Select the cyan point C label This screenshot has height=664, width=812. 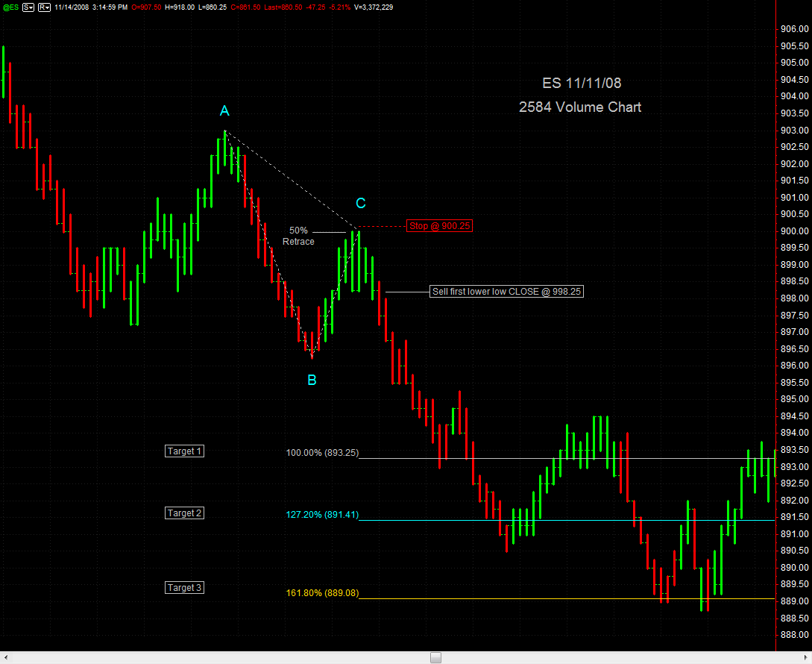tap(361, 203)
